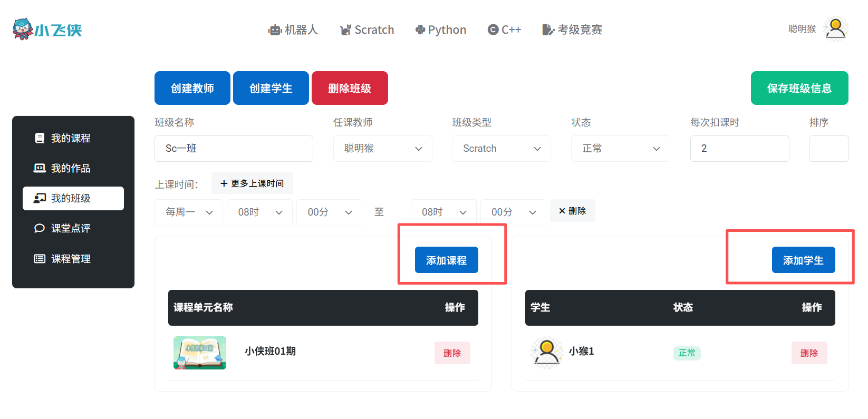Go to 课程管理 in sidebar
Image resolution: width=868 pixels, height=419 pixels.
tap(73, 259)
